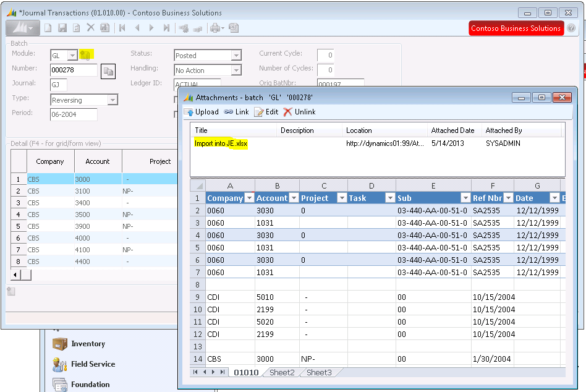Screen dimensions: 586x392
Task: Go to previous record toolbar arrow
Action: 137,28
